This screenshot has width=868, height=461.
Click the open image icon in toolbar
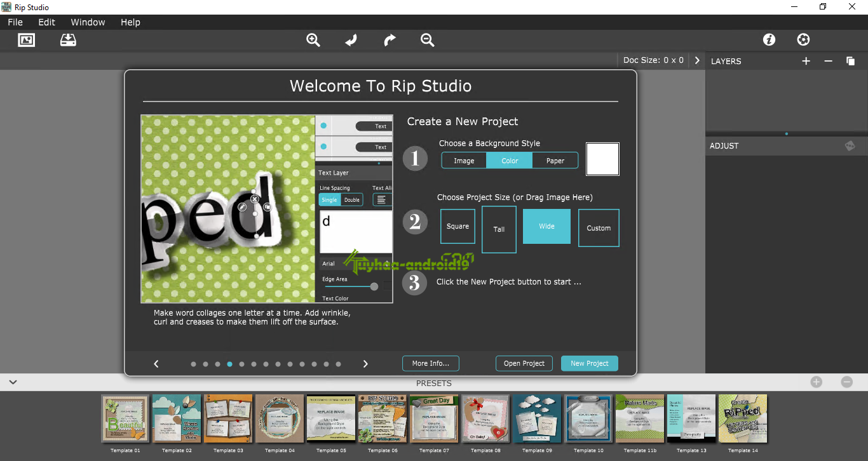click(27, 40)
